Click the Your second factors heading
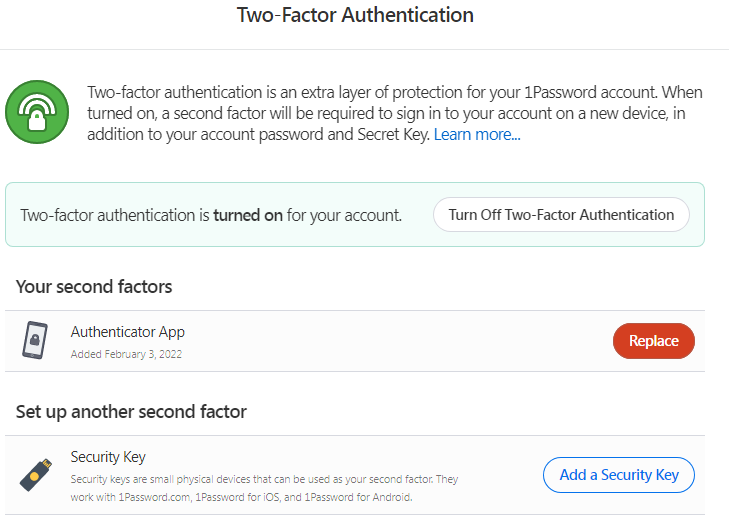 pyautogui.click(x=94, y=287)
